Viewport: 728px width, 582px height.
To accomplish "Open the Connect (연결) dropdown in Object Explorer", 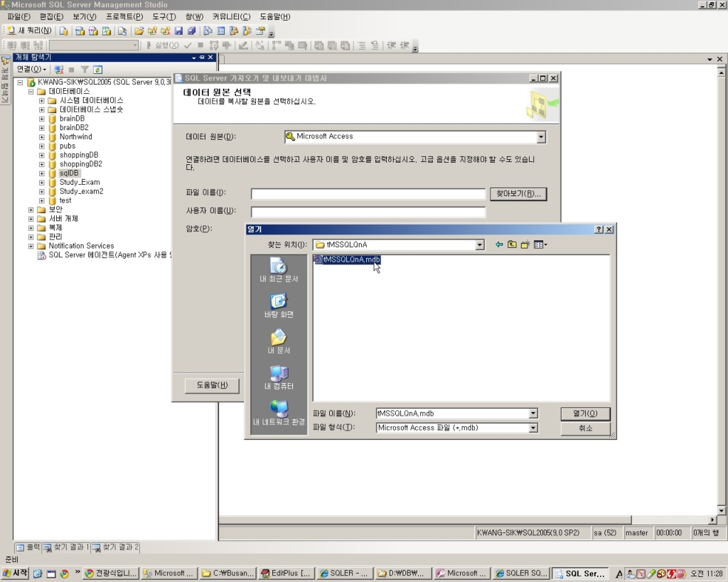I will pos(31,69).
